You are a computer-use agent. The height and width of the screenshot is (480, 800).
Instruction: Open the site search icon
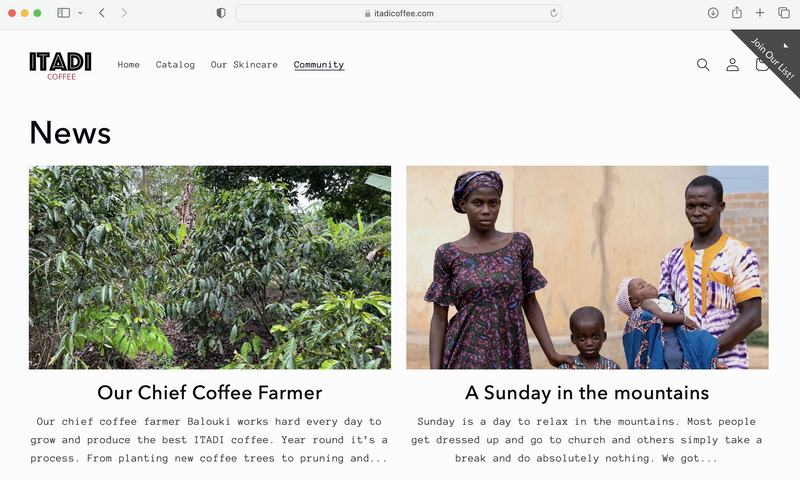[703, 65]
